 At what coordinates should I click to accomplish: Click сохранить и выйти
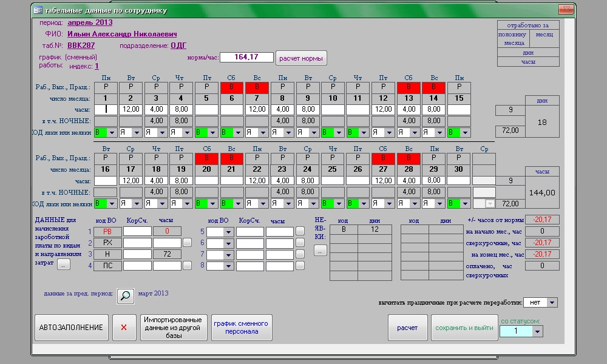464,328
